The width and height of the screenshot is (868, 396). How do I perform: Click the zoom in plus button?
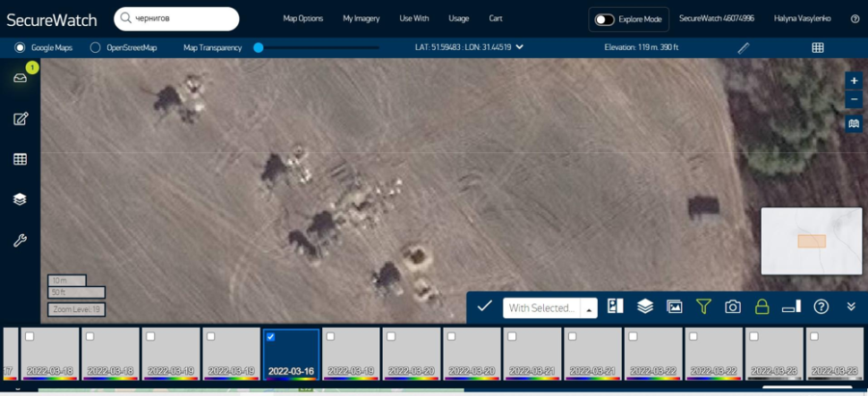[854, 80]
